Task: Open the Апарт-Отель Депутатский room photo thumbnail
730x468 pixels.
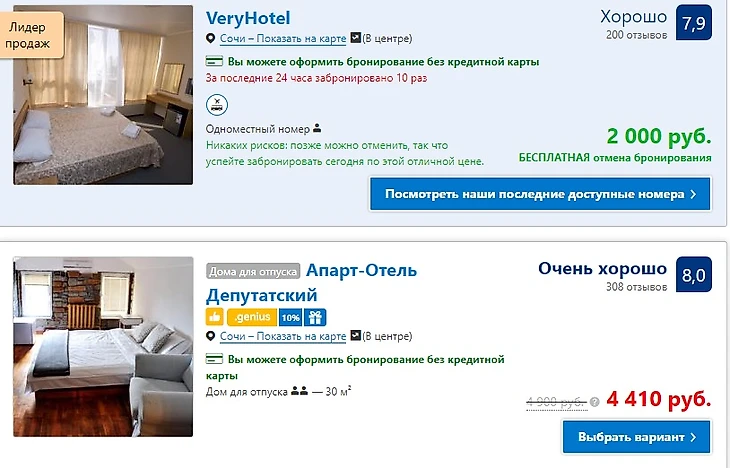Action: (x=103, y=346)
